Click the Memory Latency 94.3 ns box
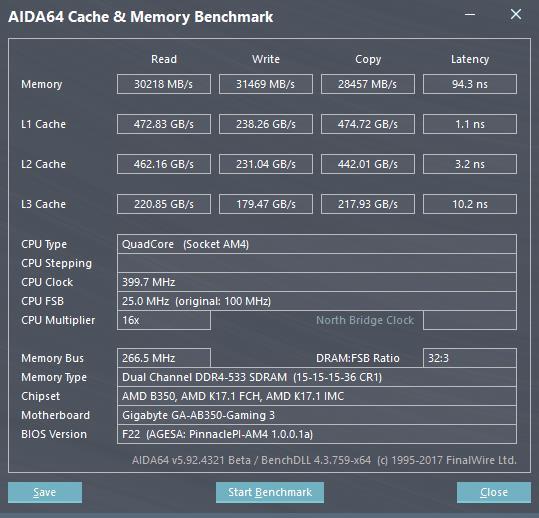Image resolution: width=539 pixels, height=518 pixels. 470,84
